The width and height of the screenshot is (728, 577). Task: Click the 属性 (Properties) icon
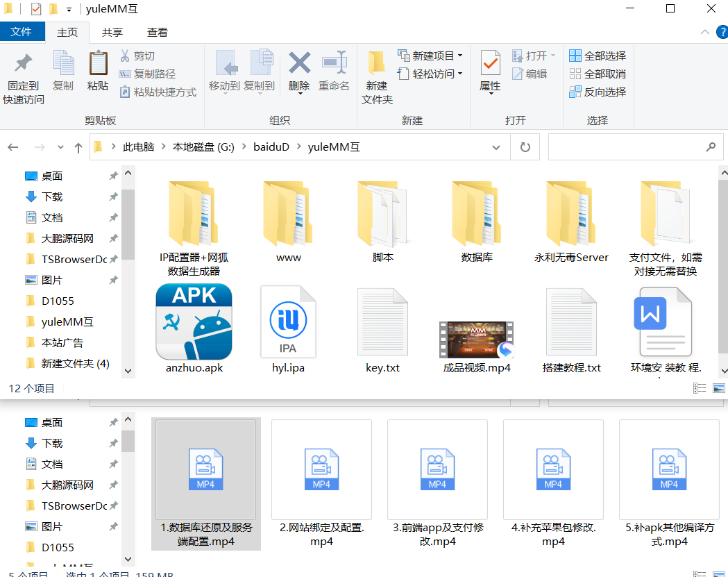point(490,69)
